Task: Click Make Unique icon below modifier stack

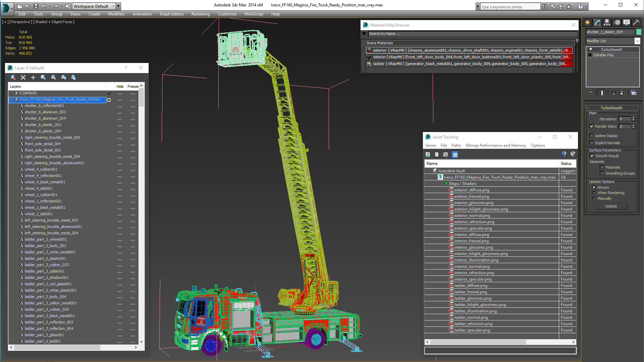Action: [613, 93]
